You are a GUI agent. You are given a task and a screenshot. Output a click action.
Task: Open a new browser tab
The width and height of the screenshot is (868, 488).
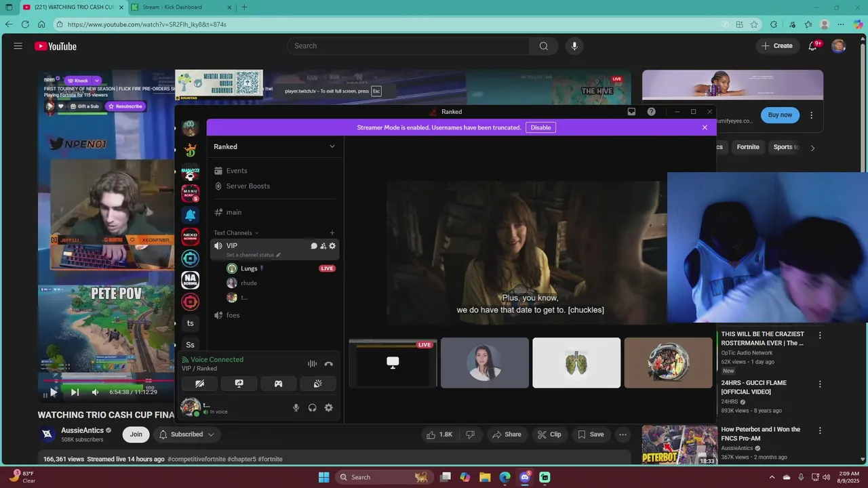[x=244, y=7]
